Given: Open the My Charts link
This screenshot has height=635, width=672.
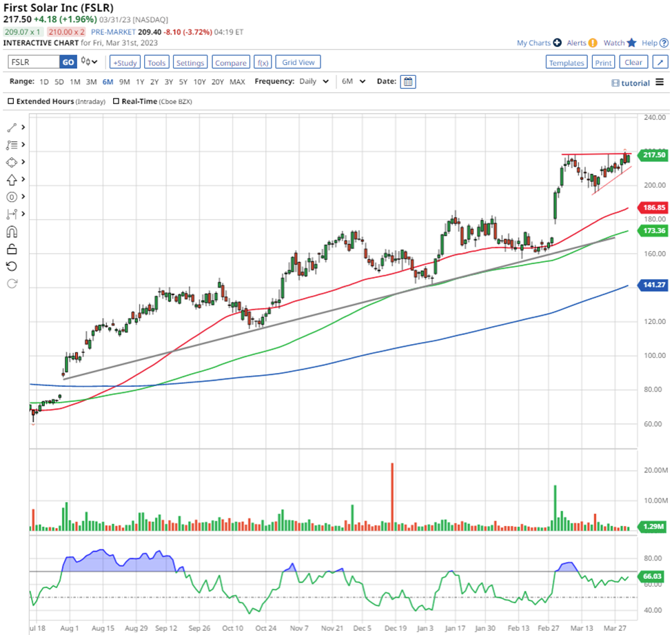Looking at the screenshot, I should click(x=533, y=43).
